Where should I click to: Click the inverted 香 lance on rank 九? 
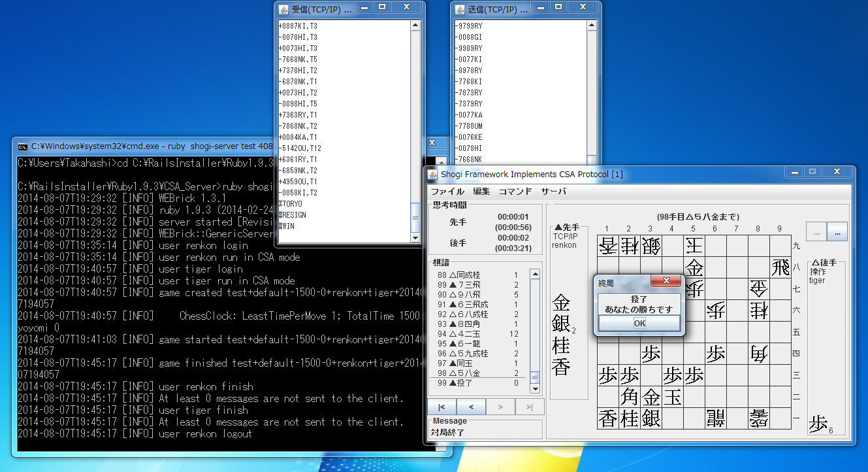click(608, 246)
